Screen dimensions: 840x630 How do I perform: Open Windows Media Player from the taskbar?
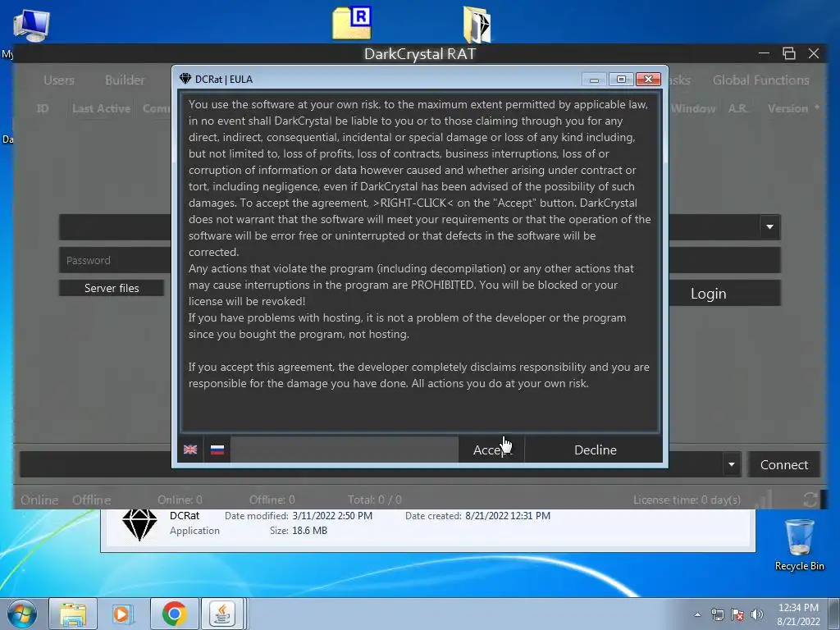[x=123, y=614]
